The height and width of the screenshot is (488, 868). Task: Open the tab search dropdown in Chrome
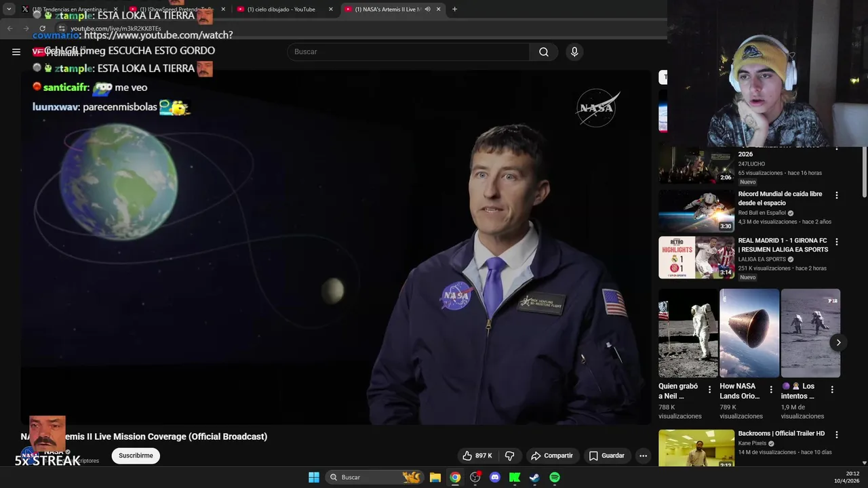(x=9, y=9)
